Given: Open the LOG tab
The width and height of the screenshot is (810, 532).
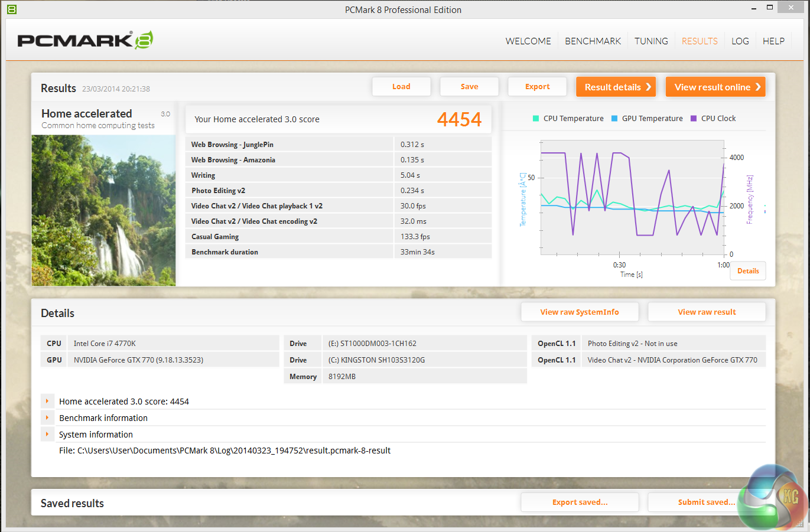Looking at the screenshot, I should (740, 41).
